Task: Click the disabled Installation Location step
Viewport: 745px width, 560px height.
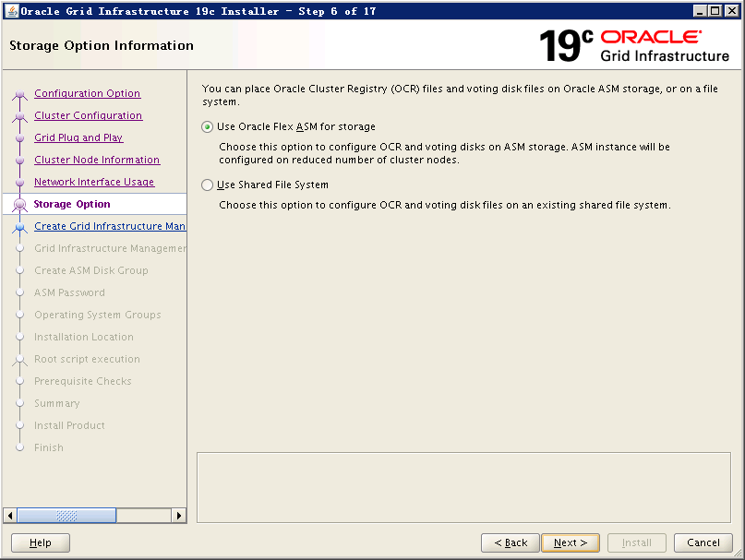Action: tap(84, 337)
